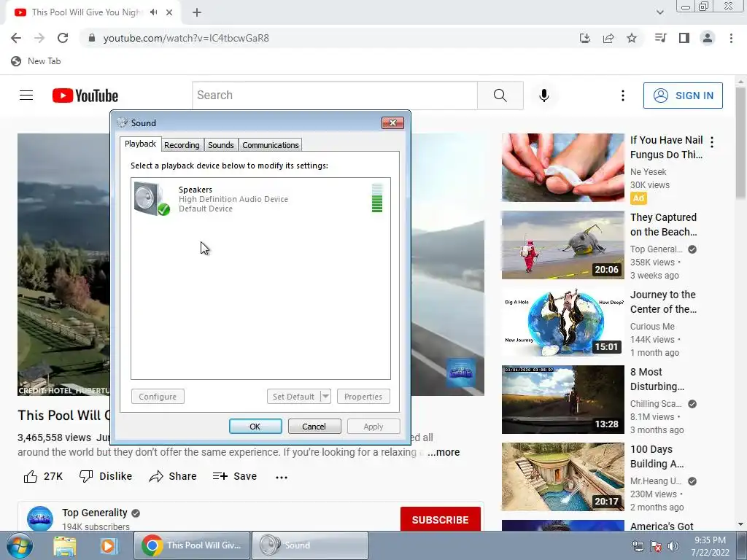Save video to playlist
The height and width of the screenshot is (560, 747).
point(235,476)
